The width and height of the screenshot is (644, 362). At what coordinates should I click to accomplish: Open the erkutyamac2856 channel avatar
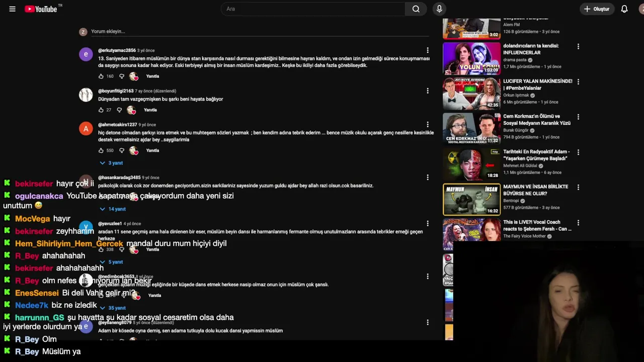[86, 54]
